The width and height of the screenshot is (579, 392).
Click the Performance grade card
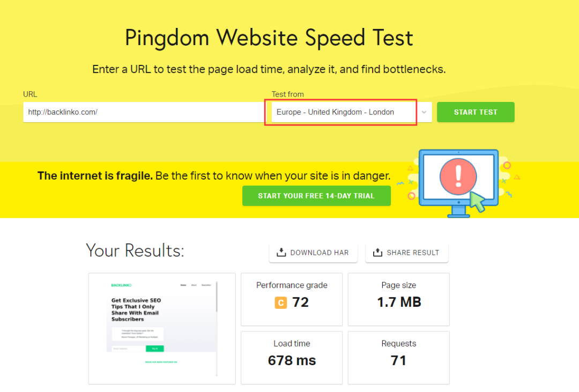click(x=292, y=299)
